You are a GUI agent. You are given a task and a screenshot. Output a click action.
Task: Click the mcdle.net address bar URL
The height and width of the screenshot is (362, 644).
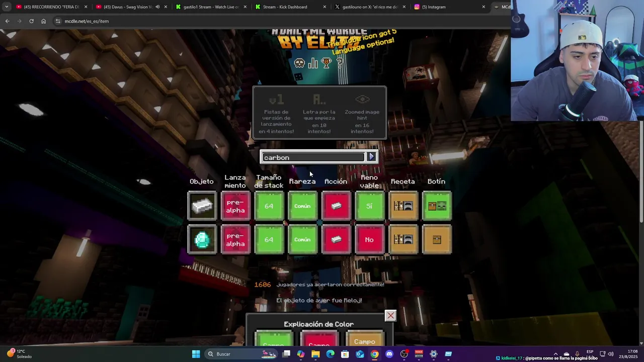point(86,21)
